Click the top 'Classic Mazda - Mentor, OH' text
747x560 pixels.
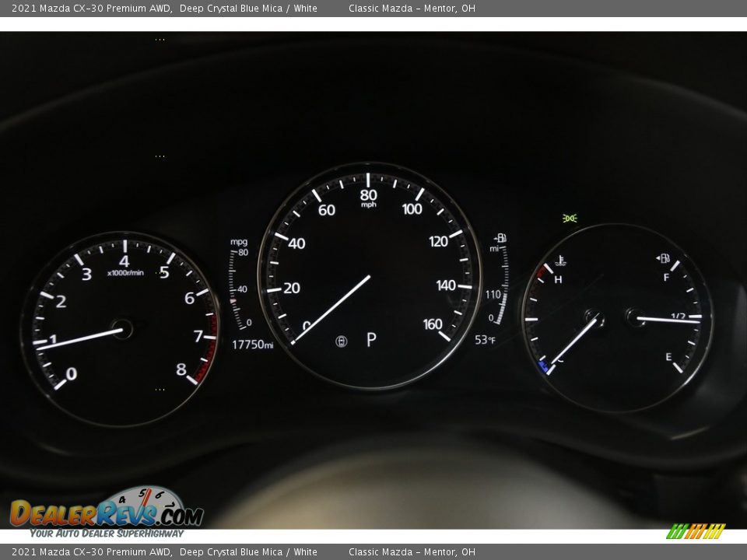click(412, 9)
